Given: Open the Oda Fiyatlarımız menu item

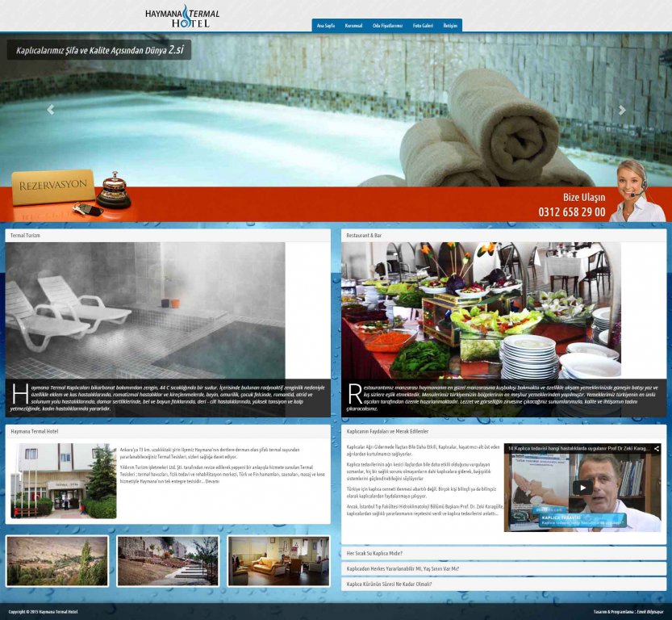Looking at the screenshot, I should (x=386, y=26).
